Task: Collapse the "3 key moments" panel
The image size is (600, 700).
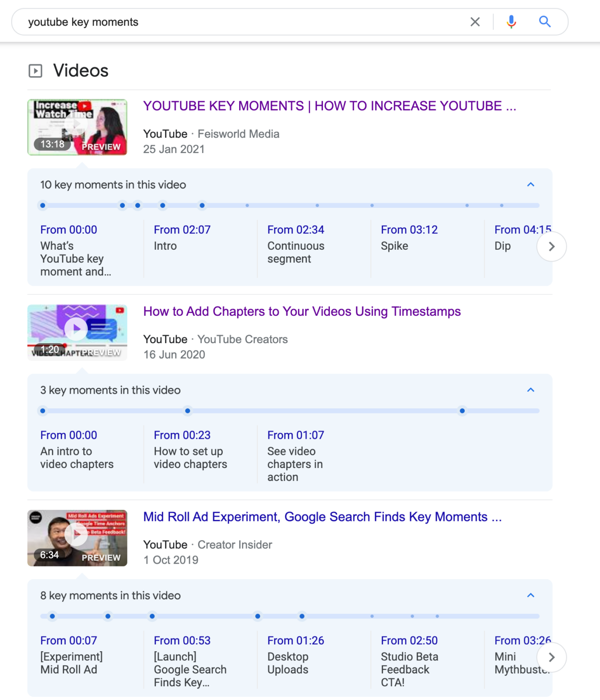Action: coord(530,390)
